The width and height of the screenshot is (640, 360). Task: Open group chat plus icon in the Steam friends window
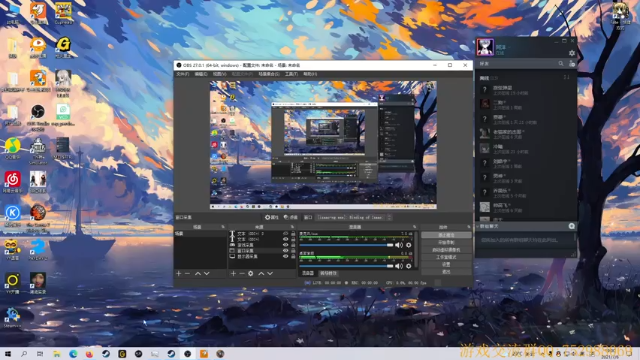(571, 226)
